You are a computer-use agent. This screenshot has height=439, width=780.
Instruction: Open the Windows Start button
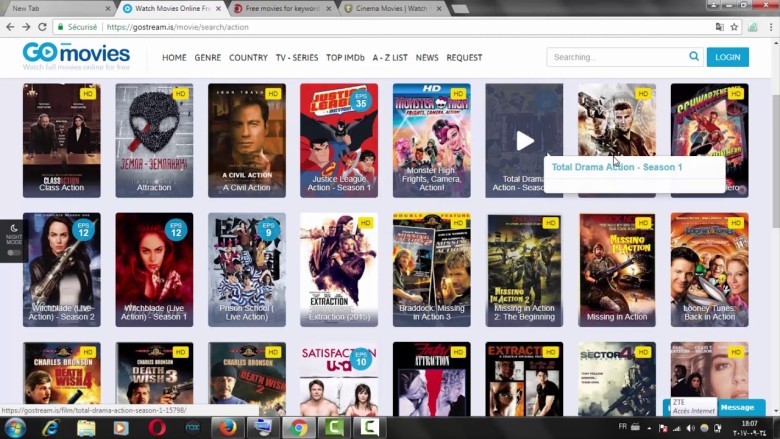[15, 428]
